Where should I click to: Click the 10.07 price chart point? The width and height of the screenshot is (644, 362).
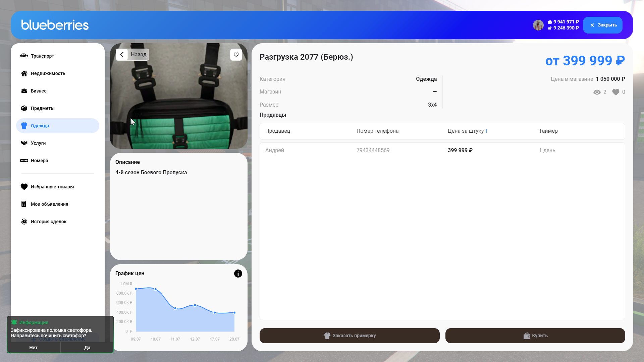156,289
